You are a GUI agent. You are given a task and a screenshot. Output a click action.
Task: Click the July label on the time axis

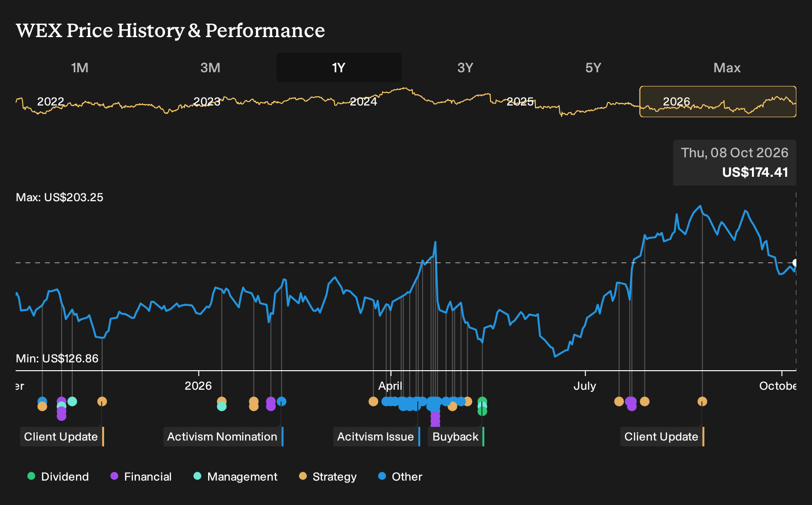tap(585, 386)
